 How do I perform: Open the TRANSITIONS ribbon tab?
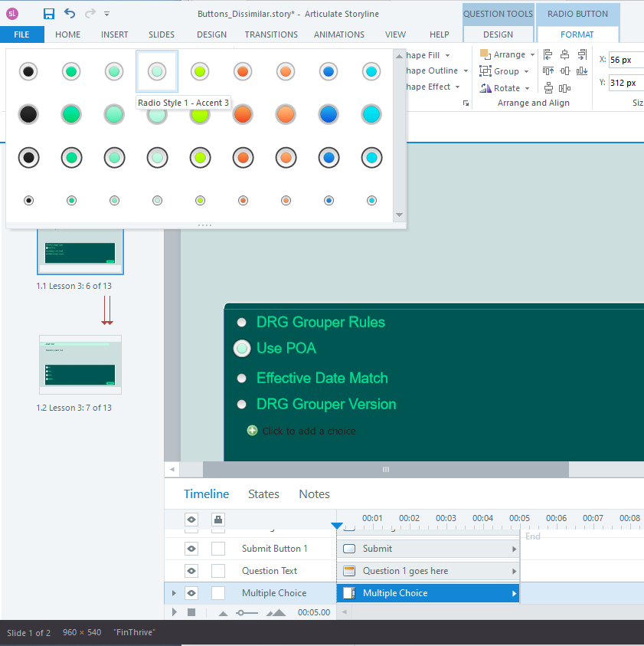[x=271, y=34]
